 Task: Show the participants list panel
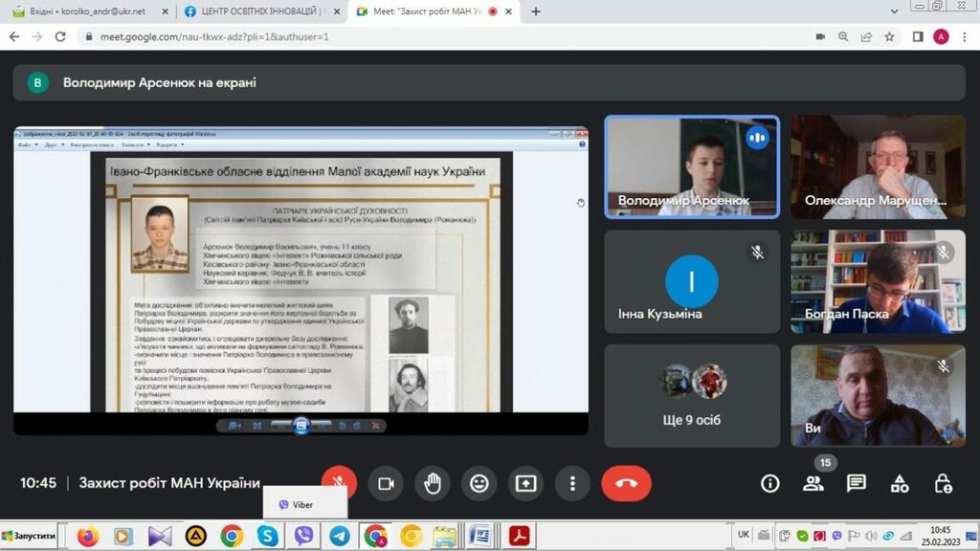(813, 483)
